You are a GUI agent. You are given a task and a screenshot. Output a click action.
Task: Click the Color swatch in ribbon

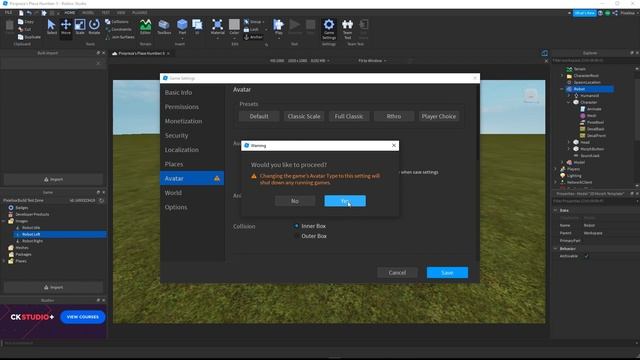(x=234, y=24)
